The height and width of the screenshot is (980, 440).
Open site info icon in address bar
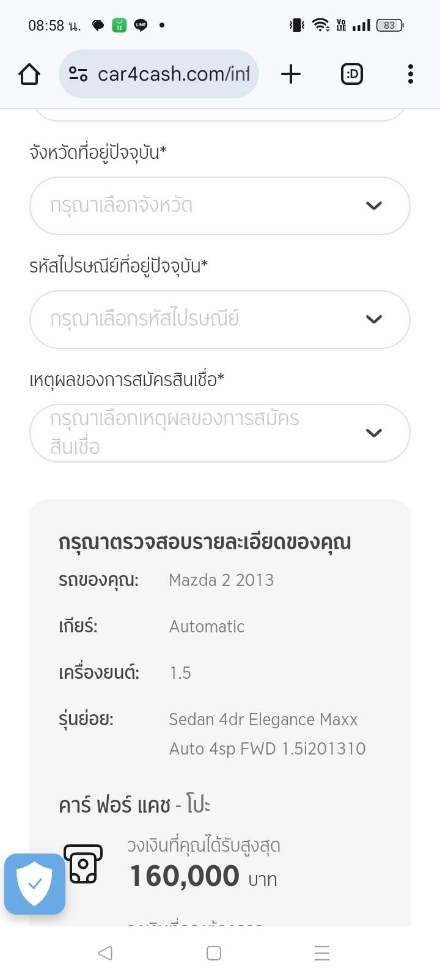pyautogui.click(x=78, y=75)
